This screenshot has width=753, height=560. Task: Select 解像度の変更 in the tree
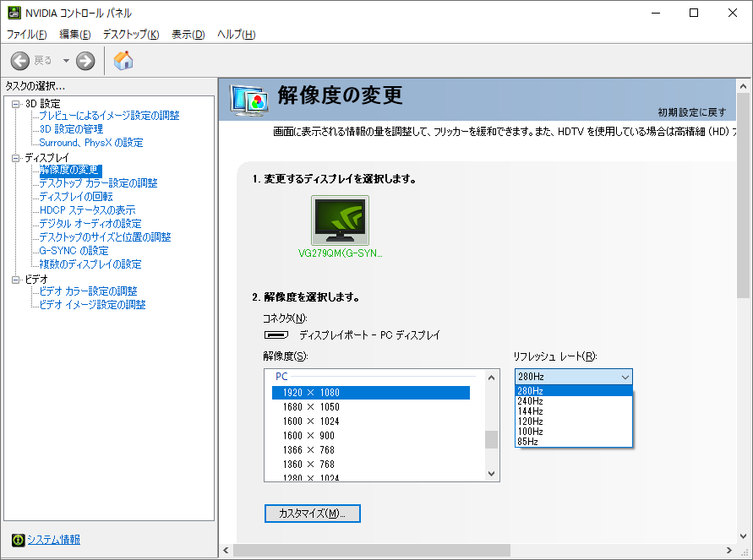(x=70, y=170)
